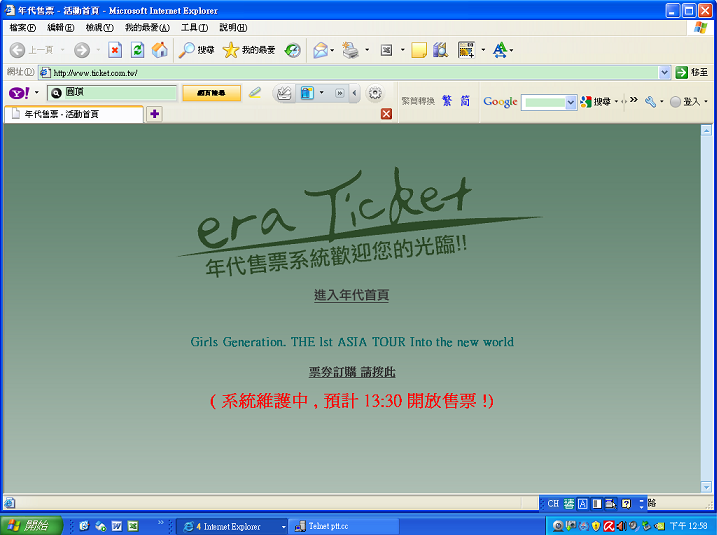717x535 pixels.
Task: Open the 編輯(E) menu
Action: pos(61,28)
